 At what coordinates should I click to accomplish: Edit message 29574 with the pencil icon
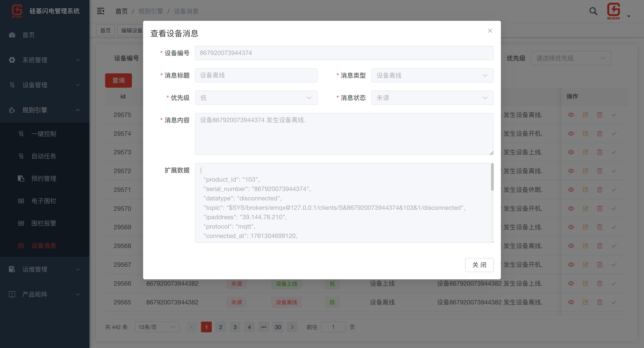pos(585,134)
